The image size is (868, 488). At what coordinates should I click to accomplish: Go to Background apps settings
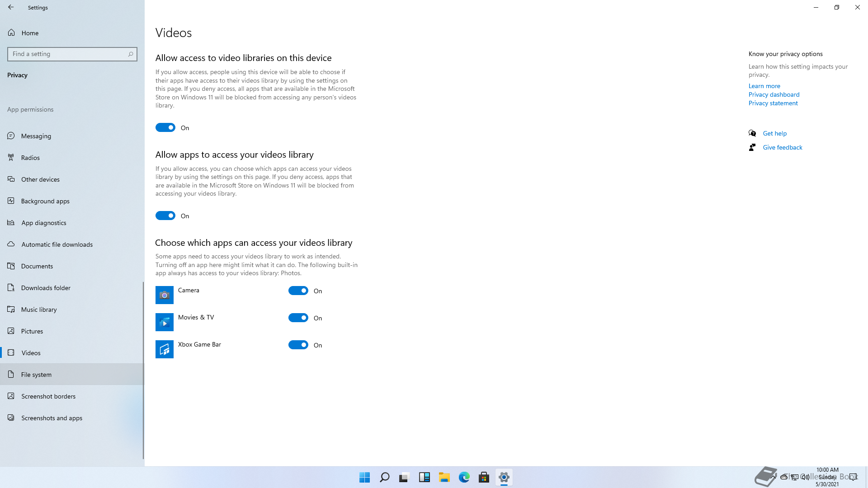71,201
